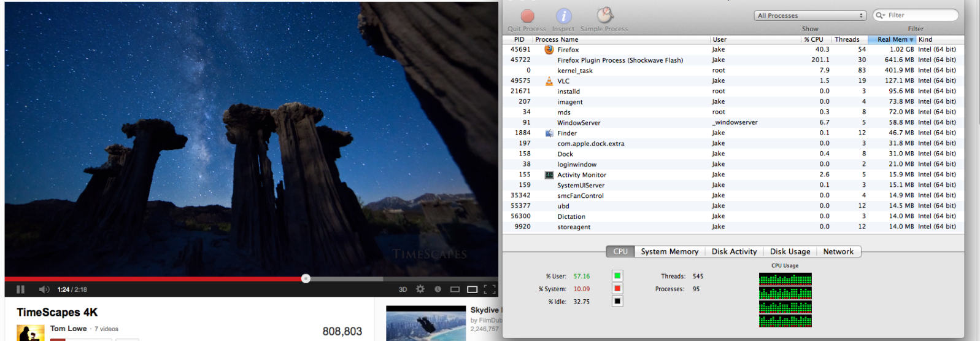Viewport: 980px width, 341px height.
Task: Sort by User column header
Action: coord(756,39)
